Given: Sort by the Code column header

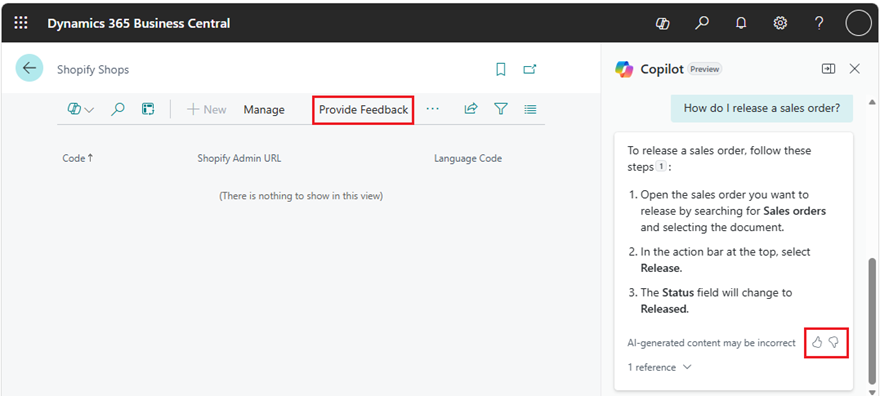Looking at the screenshot, I should click(x=77, y=158).
